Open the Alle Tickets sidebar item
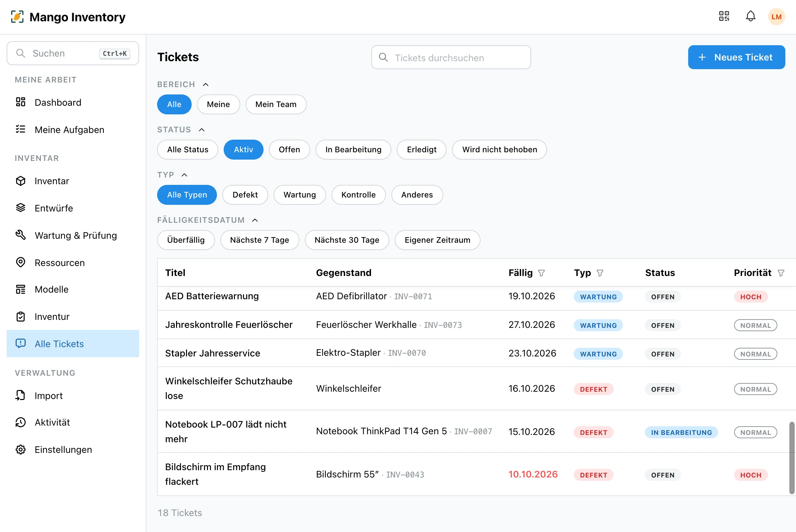This screenshot has width=796, height=532. point(73,343)
